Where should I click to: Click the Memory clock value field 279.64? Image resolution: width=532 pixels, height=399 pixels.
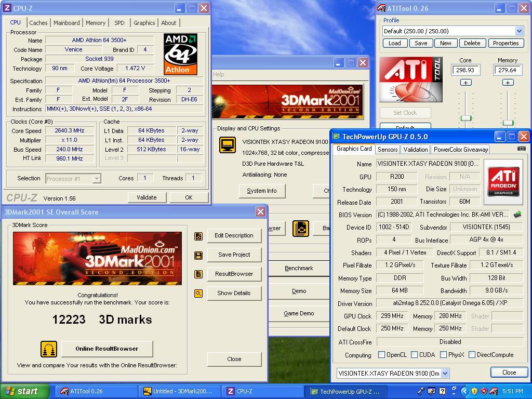[508, 70]
